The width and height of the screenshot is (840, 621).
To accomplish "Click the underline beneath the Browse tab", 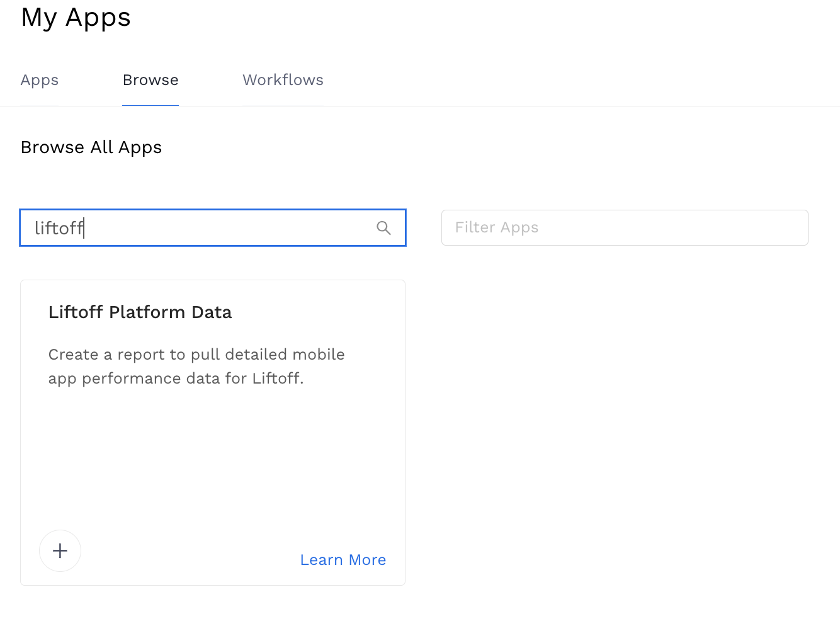I will pyautogui.click(x=150, y=105).
